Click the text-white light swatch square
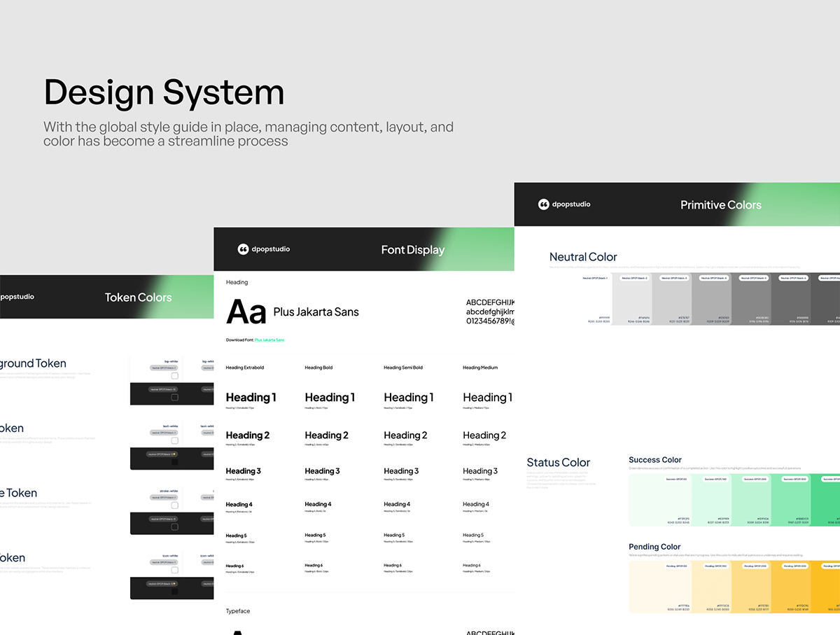The image size is (840, 635). (x=174, y=440)
